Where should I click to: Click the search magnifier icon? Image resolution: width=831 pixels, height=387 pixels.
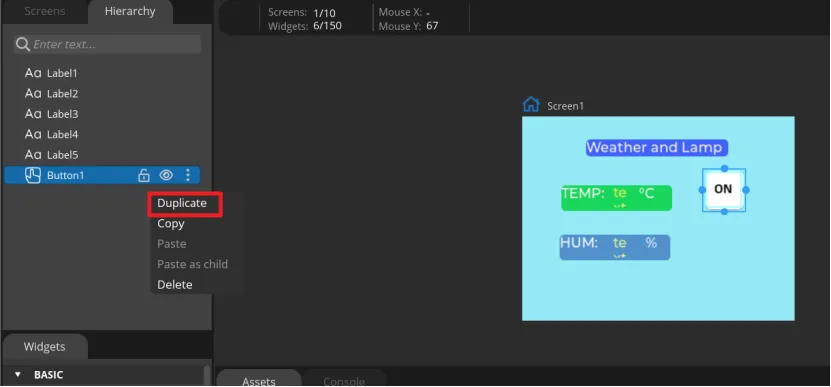(x=22, y=44)
